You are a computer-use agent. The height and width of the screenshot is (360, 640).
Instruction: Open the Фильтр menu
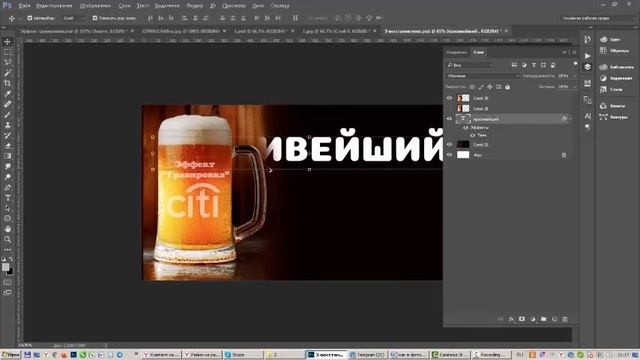pos(195,6)
